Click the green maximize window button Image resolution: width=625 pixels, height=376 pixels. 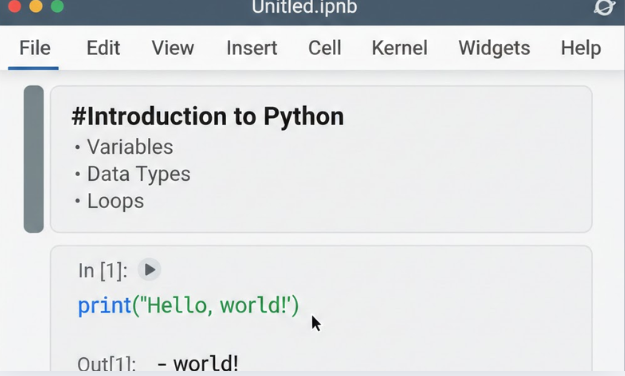(x=57, y=6)
